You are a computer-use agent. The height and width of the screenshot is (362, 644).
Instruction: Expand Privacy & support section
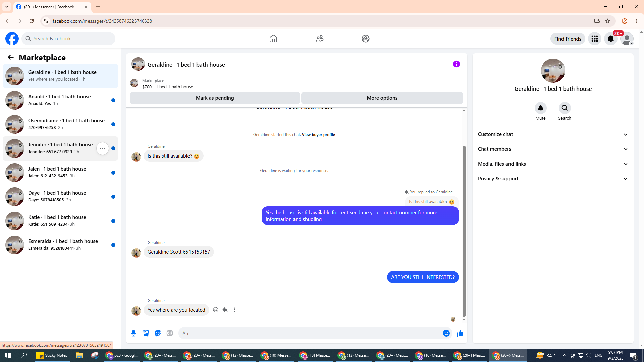[553, 179]
